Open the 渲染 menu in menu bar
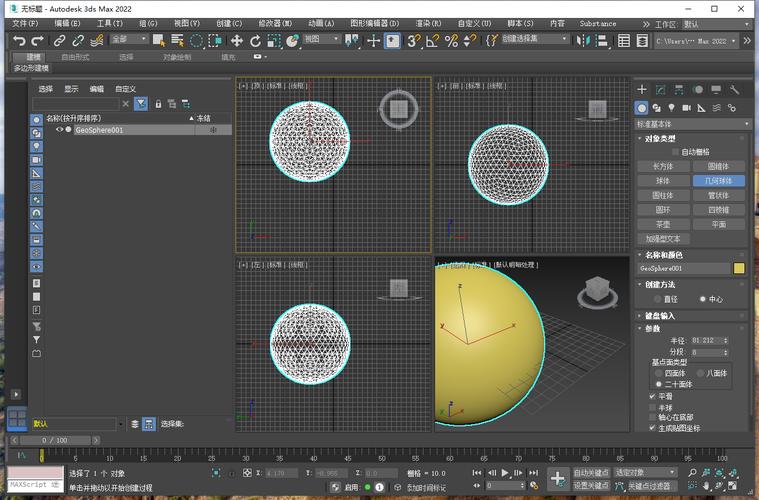The image size is (759, 500). tap(428, 23)
